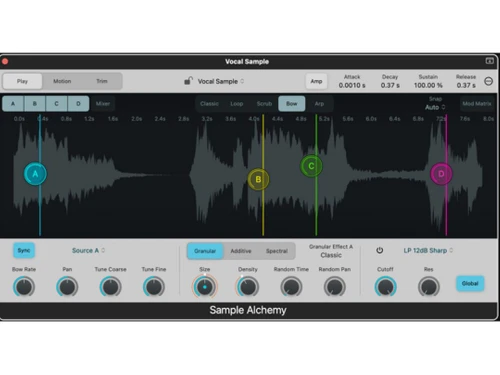Switch to the Motion tab
The width and height of the screenshot is (500, 375).
pyautogui.click(x=62, y=81)
